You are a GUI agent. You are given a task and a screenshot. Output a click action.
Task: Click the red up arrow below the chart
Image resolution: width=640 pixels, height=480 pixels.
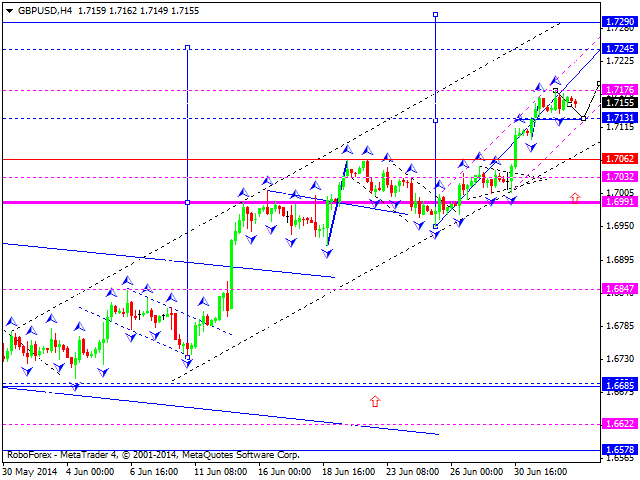coord(375,401)
